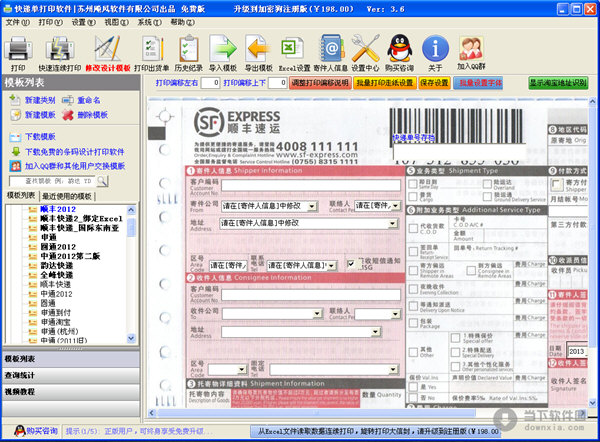Open 历史纪录 clipboard icon
Screen dimensions: 600x442
[x=189, y=49]
